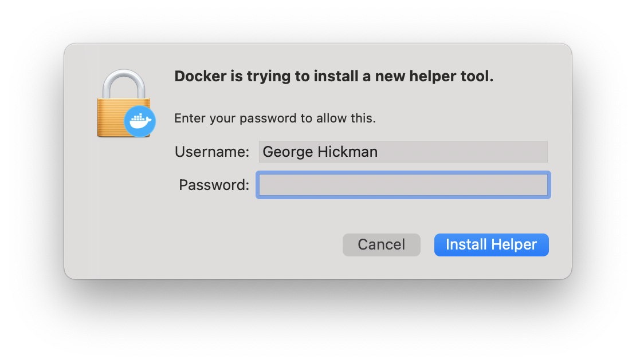The height and width of the screenshot is (364, 636).
Task: Select the Username field showing George Hickman
Action: tap(403, 151)
